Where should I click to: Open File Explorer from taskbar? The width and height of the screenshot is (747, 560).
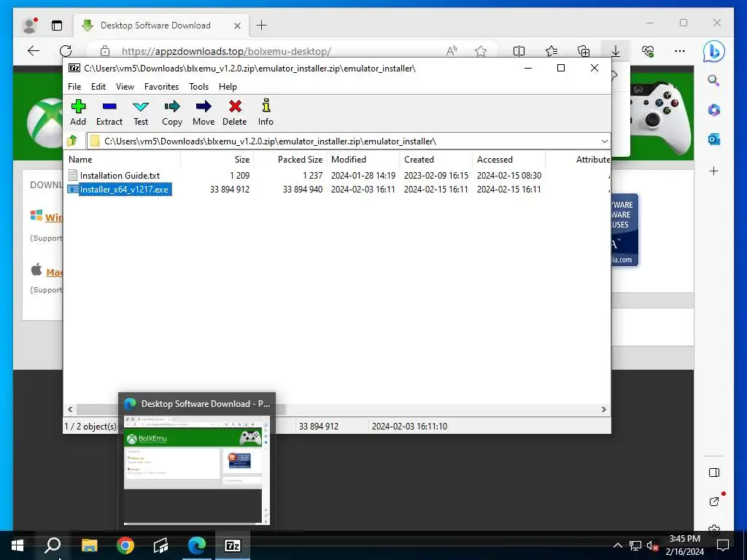(x=89, y=545)
